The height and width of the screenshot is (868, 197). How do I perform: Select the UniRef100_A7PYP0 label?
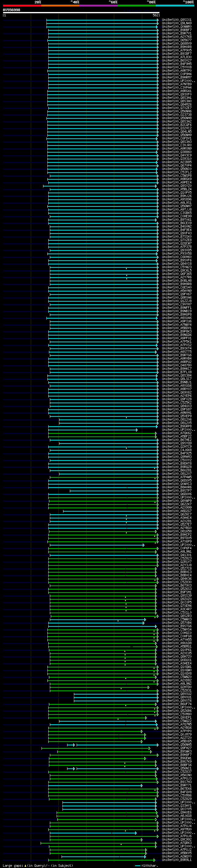point(176,731)
